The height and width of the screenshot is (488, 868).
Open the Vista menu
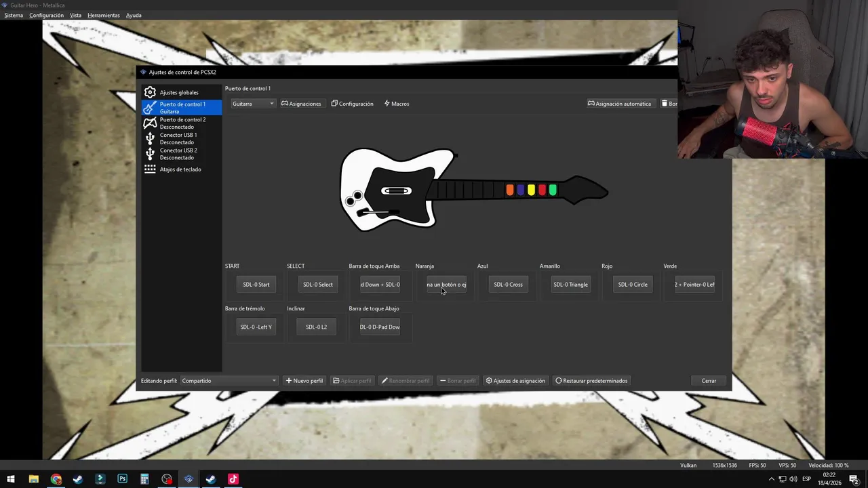pos(75,15)
